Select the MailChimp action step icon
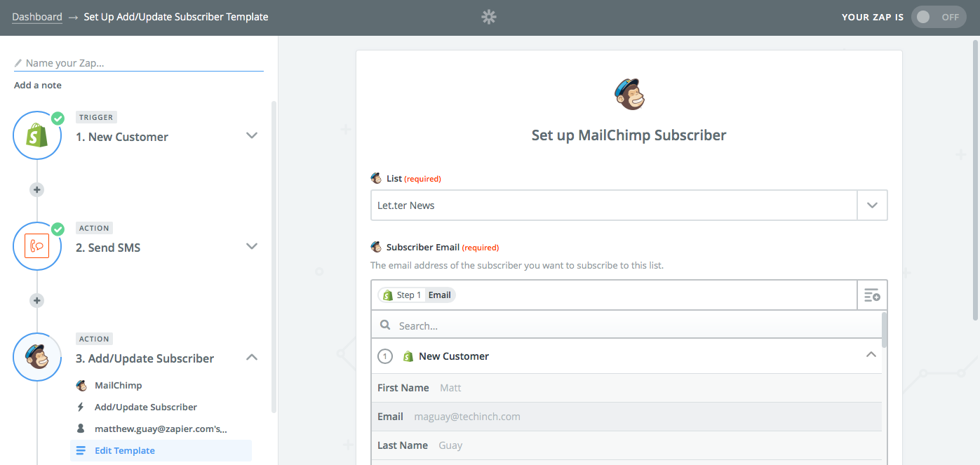The image size is (980, 465). click(37, 357)
